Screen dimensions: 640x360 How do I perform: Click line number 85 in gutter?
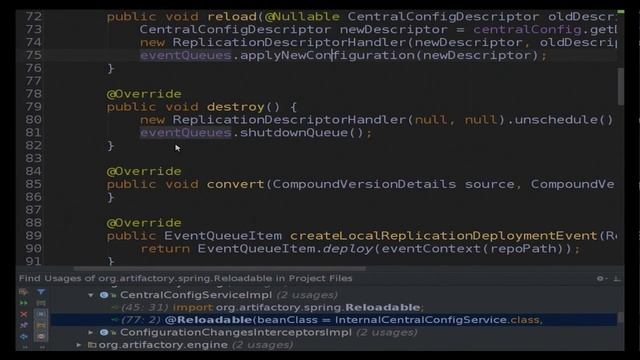coord(34,184)
